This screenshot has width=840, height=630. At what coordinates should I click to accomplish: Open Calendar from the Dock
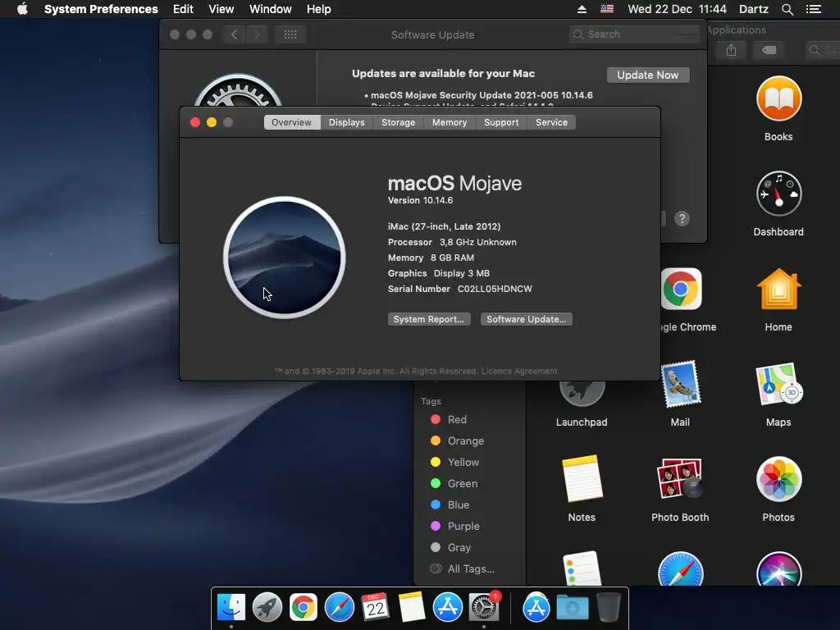point(375,608)
